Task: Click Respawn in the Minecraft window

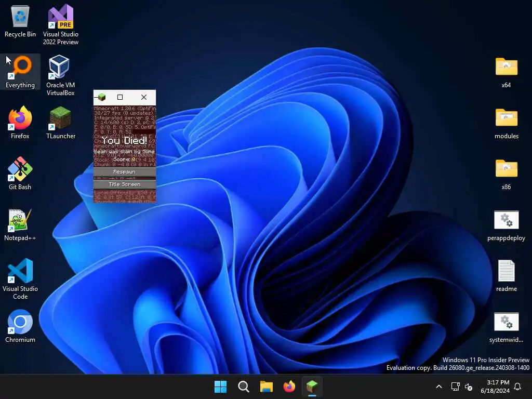Action: [125, 172]
